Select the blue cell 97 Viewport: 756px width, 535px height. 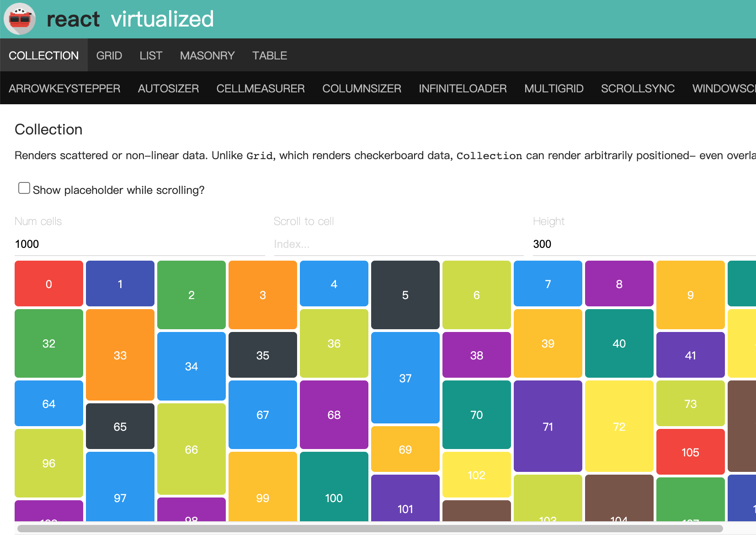click(x=120, y=487)
